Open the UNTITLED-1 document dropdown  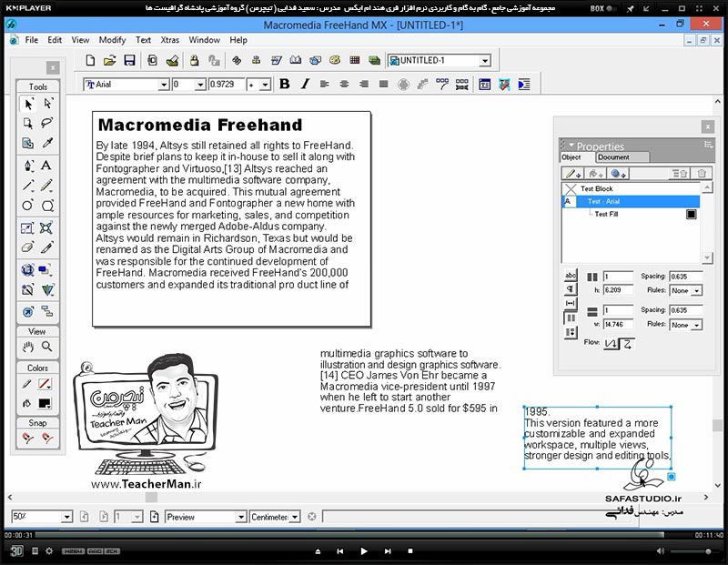(485, 61)
